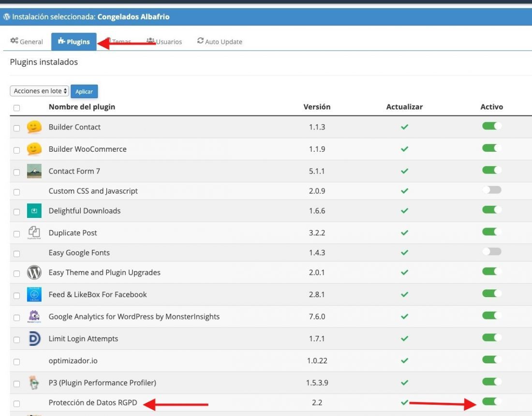Check the box for Contact Form 7

[x=16, y=172]
